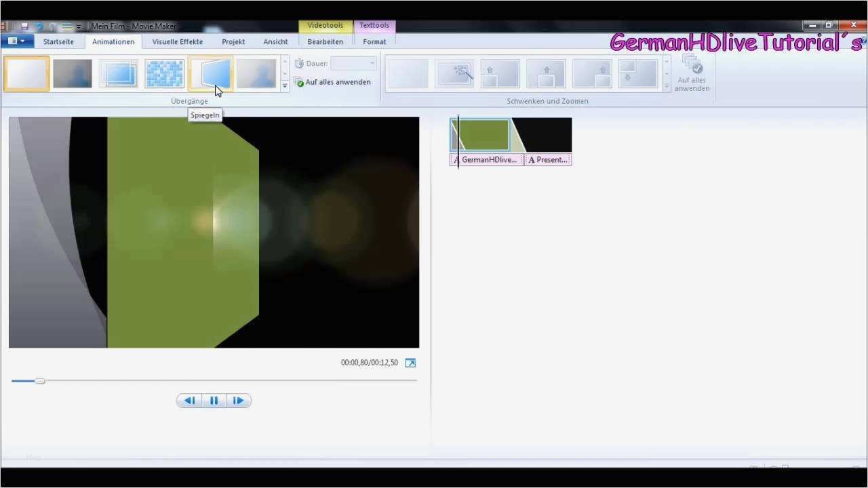Open the Startseite tab
Viewport: 868px width, 488px height.
tap(58, 41)
